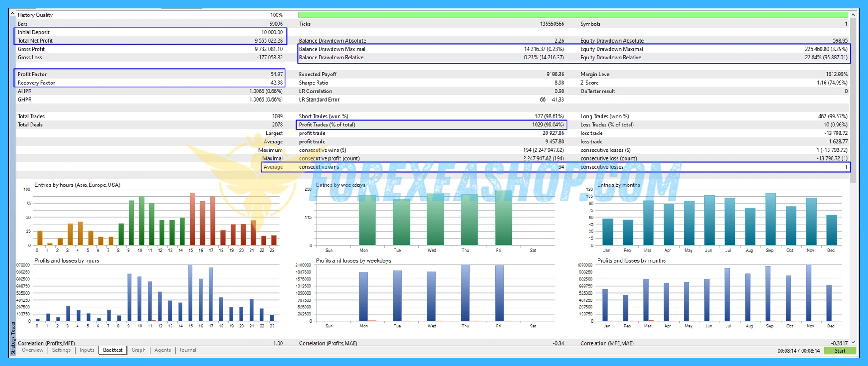Click the Loss Trades value 10 (0.96%)

[x=836, y=125]
